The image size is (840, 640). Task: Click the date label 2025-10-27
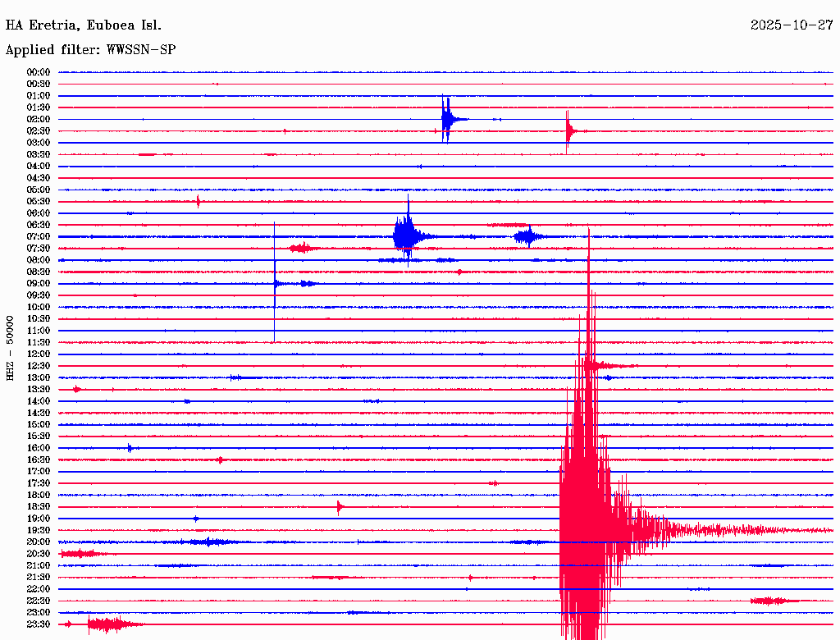(792, 25)
